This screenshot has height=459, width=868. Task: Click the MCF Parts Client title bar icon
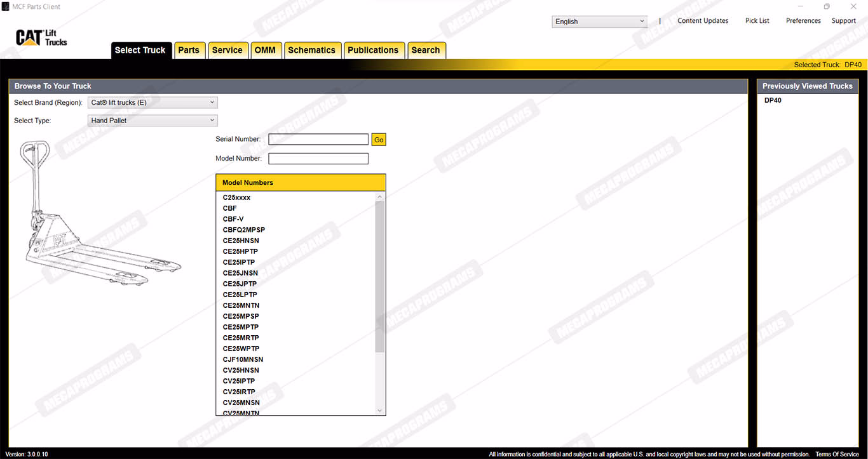pyautogui.click(x=6, y=6)
